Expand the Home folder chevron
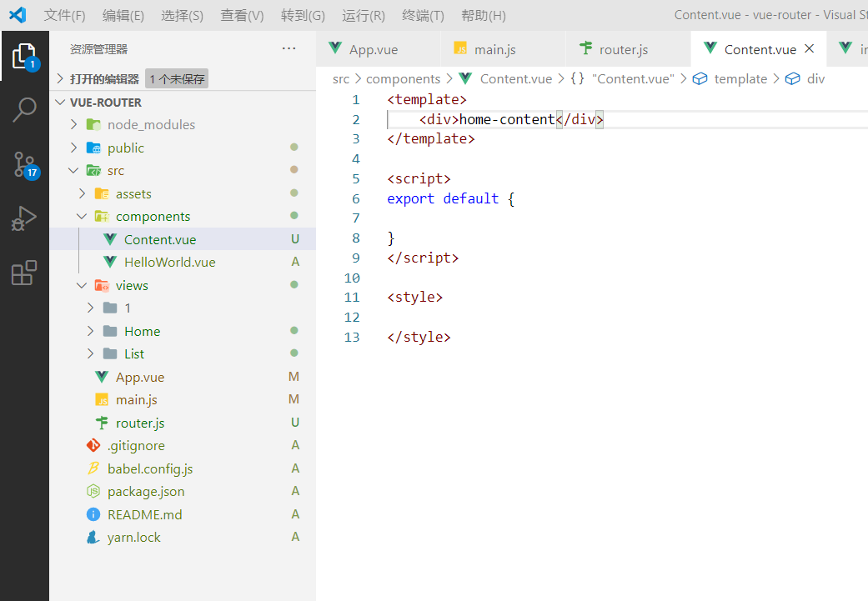Screen dimensions: 868x601 pos(90,331)
